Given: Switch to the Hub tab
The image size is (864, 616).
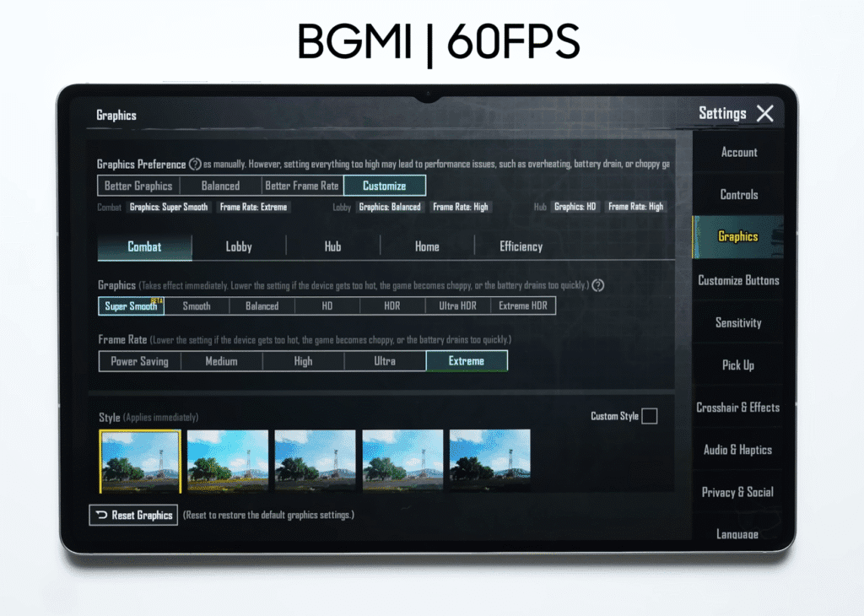Looking at the screenshot, I should (x=332, y=246).
